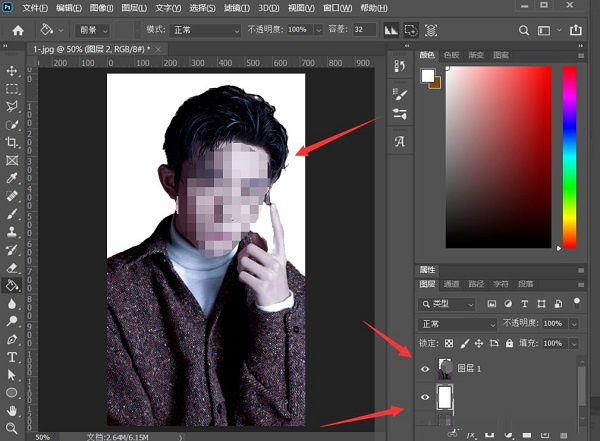Image resolution: width=600 pixels, height=441 pixels.
Task: Open the 图像(I) menu
Action: pyautogui.click(x=101, y=8)
